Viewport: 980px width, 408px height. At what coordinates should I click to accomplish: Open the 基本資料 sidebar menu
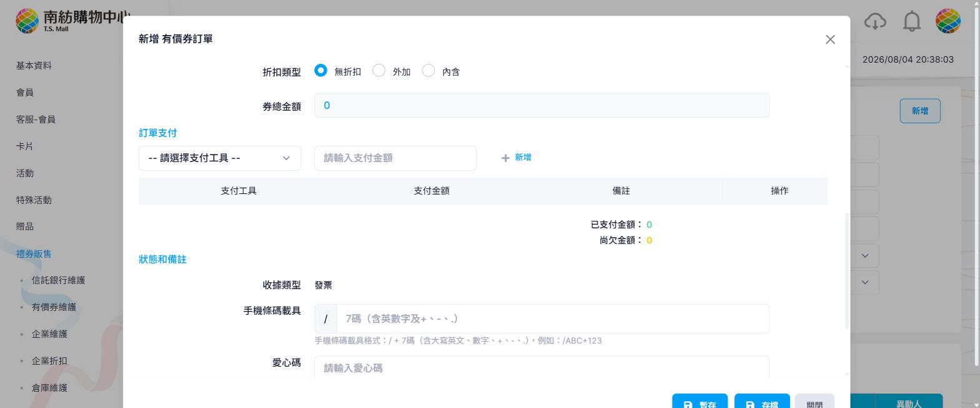click(34, 66)
